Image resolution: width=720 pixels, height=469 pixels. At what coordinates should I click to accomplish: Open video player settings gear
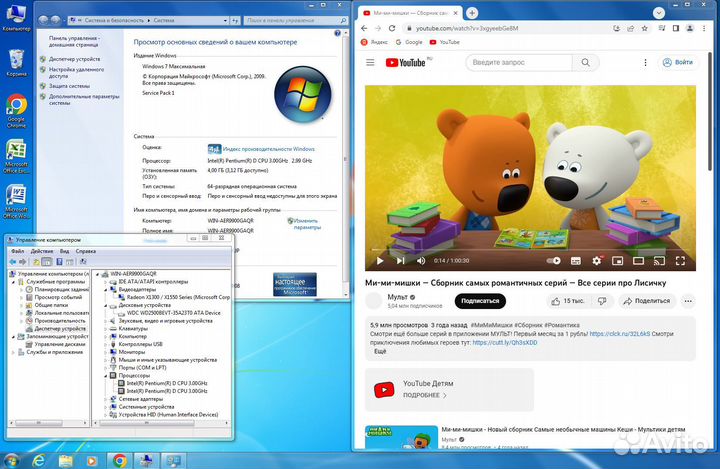(x=596, y=261)
